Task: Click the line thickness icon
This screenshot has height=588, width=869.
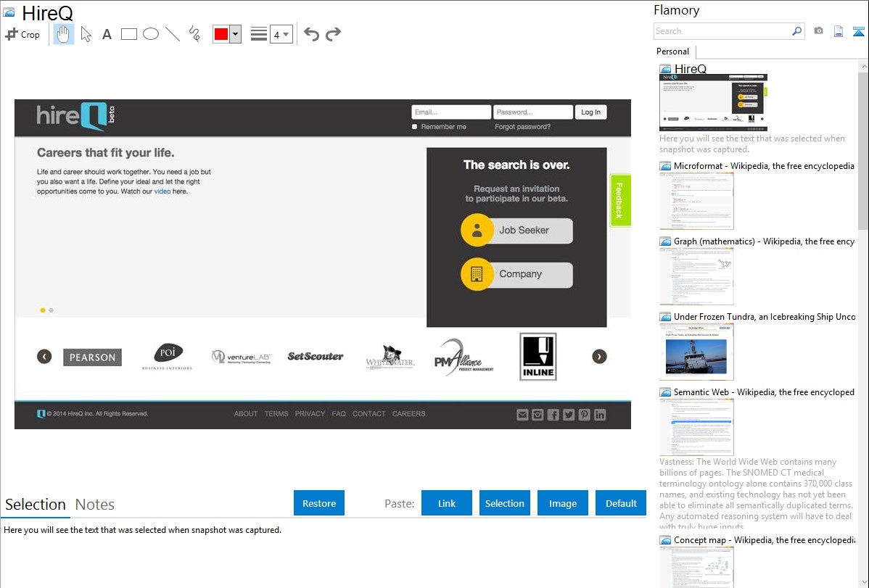Action: tap(259, 34)
